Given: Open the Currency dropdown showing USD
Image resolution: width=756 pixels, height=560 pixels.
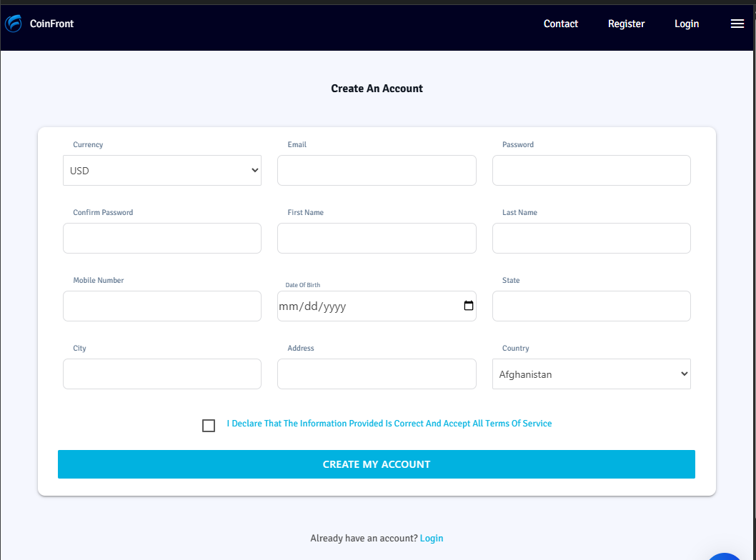Looking at the screenshot, I should click(x=161, y=170).
